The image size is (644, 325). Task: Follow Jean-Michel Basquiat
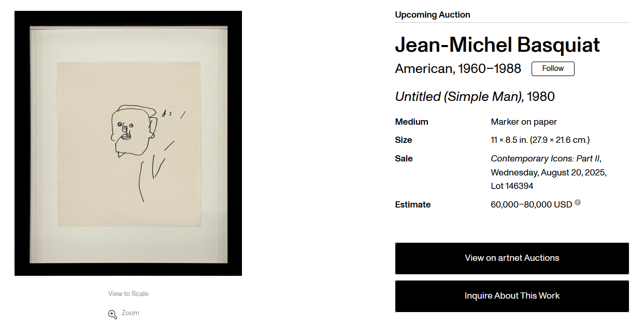[x=553, y=69]
